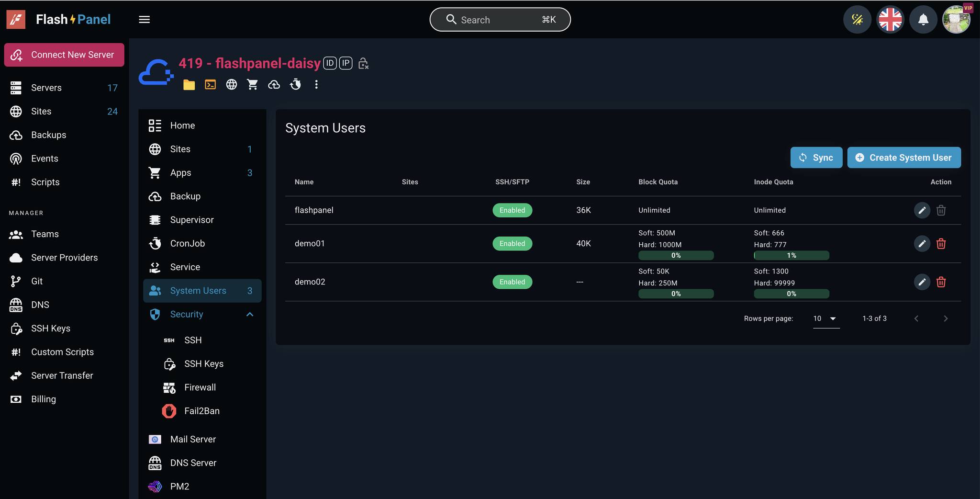Delete the demo01 user
Viewport: 980px width, 499px height.
[x=941, y=244]
